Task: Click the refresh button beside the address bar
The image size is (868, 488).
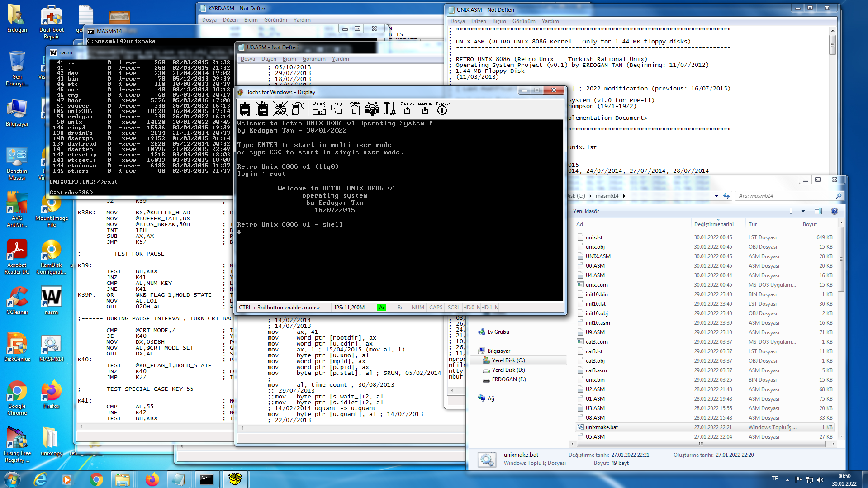Action: click(x=726, y=196)
